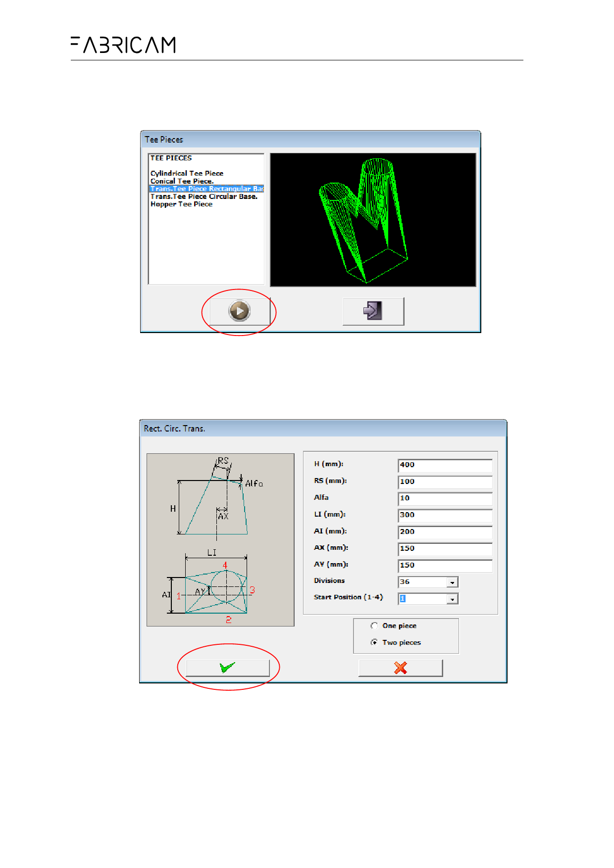
Task: Select Hopper Tee Piece in list
Action: point(181,204)
